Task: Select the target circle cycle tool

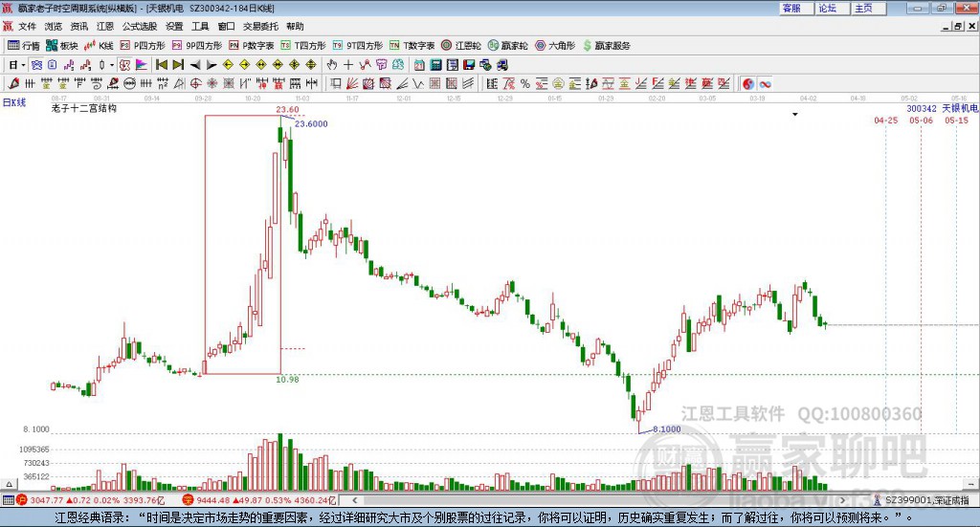Action: click(195, 83)
